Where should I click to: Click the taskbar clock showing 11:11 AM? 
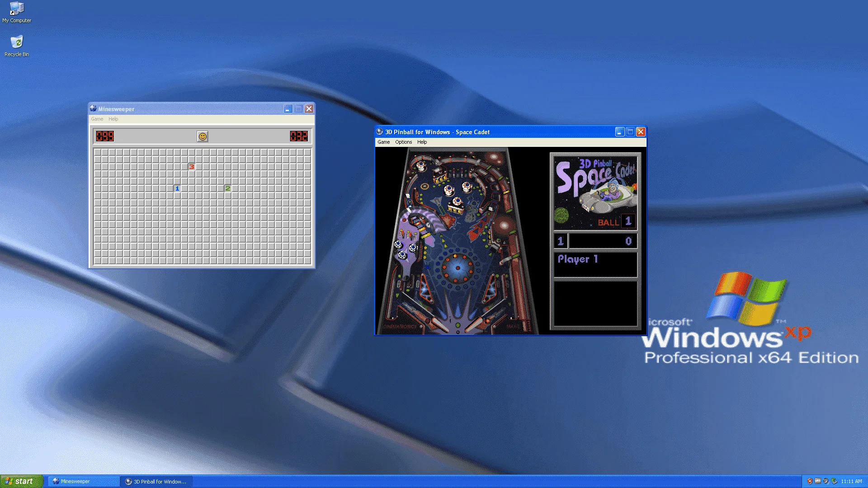(x=851, y=482)
